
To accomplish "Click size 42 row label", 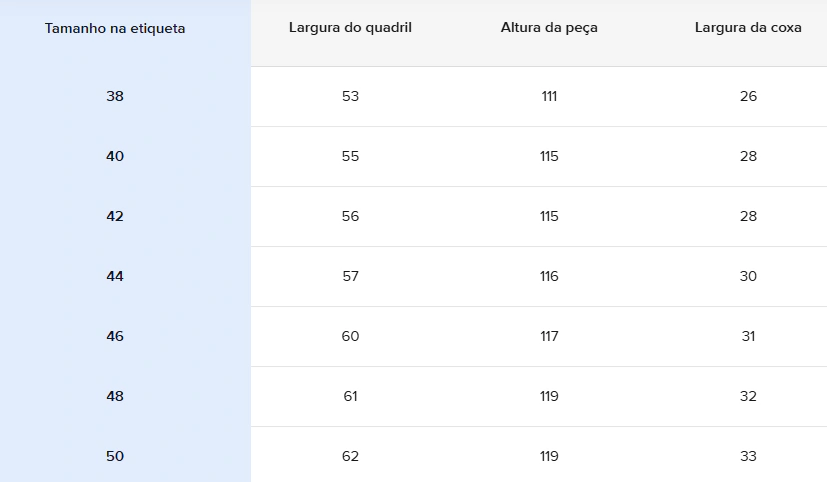I will 115,217.
